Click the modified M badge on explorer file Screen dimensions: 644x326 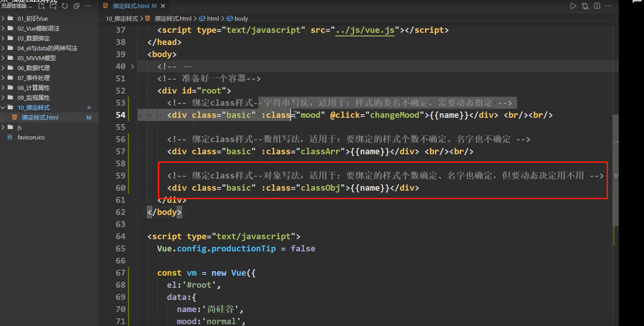tap(89, 117)
